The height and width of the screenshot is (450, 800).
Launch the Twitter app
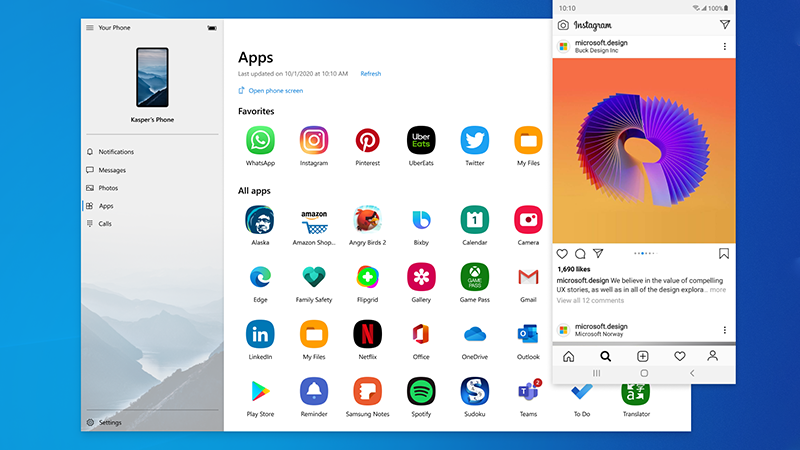click(x=474, y=140)
